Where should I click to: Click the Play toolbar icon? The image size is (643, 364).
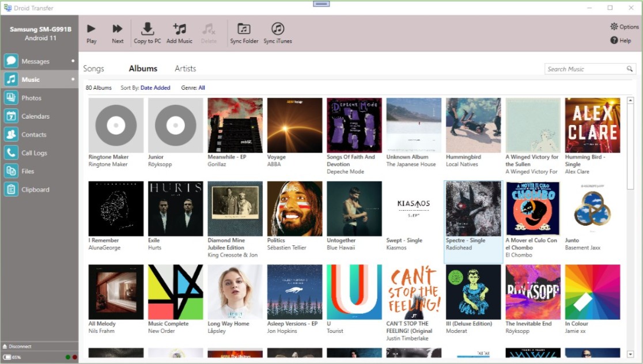pyautogui.click(x=91, y=29)
